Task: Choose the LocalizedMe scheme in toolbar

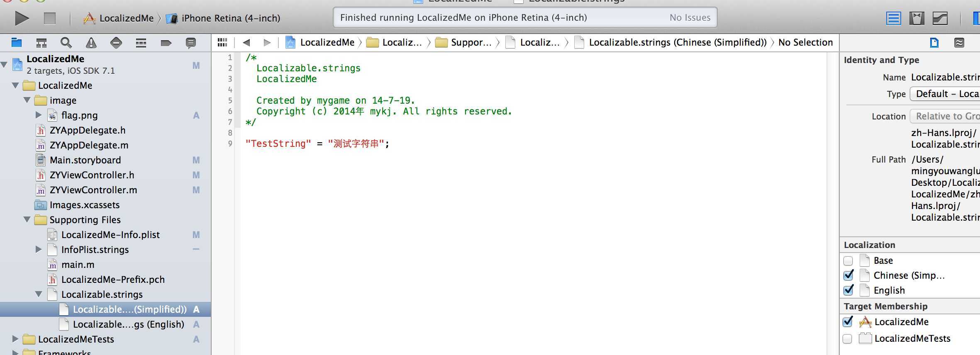Action: pyautogui.click(x=119, y=18)
